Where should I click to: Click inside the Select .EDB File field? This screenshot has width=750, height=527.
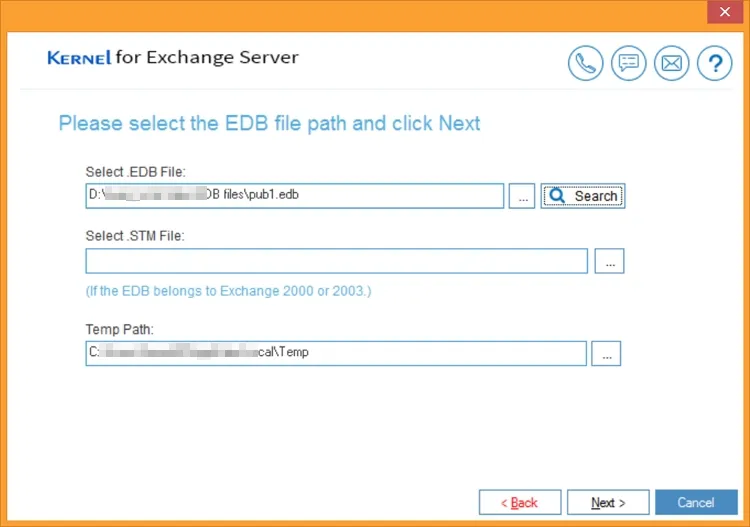(x=295, y=196)
